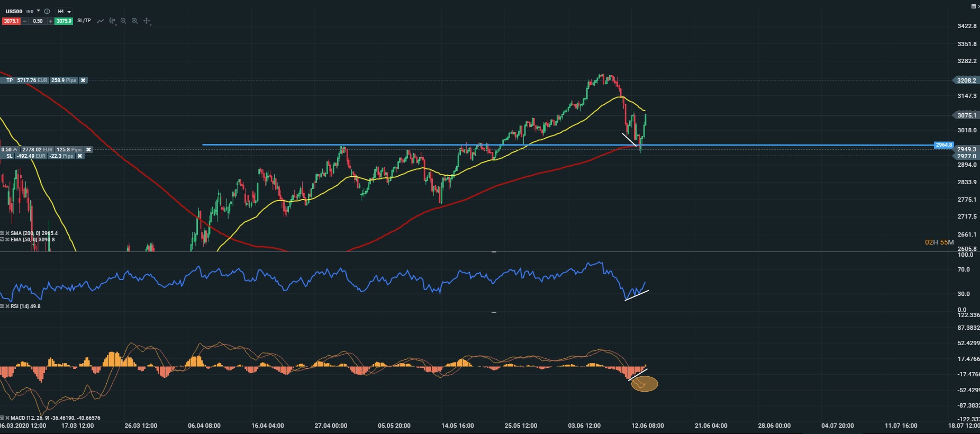Click the 03.06 12:00 time axis label
The image size is (980, 434).
point(584,426)
